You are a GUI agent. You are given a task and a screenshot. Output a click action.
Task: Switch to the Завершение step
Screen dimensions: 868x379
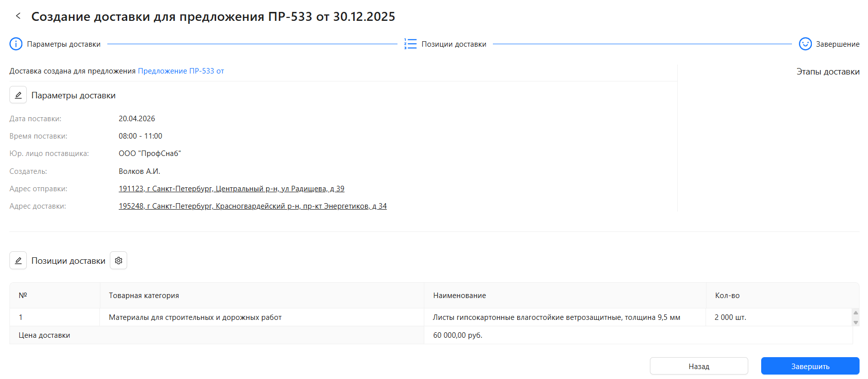click(x=837, y=44)
